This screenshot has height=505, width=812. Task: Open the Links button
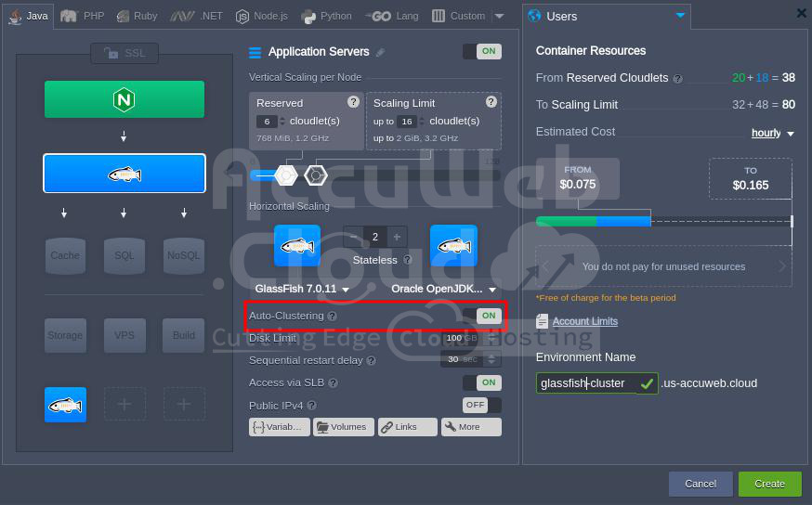pyautogui.click(x=408, y=427)
